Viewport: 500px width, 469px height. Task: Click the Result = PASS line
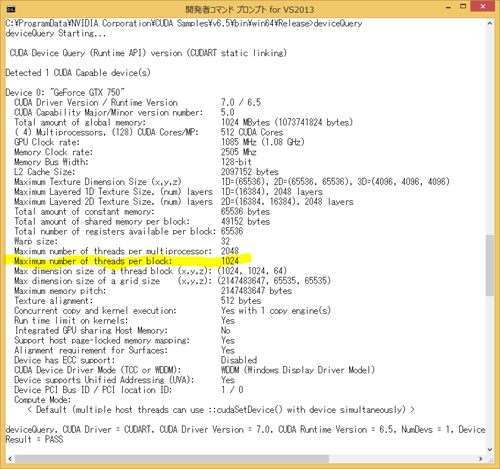34,439
